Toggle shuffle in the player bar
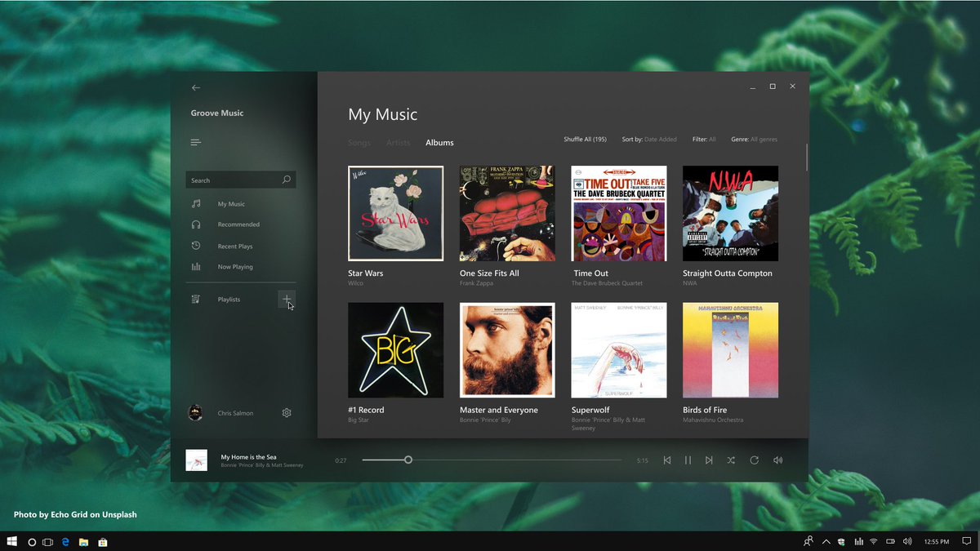Screen dimensions: 980x551 pos(731,460)
